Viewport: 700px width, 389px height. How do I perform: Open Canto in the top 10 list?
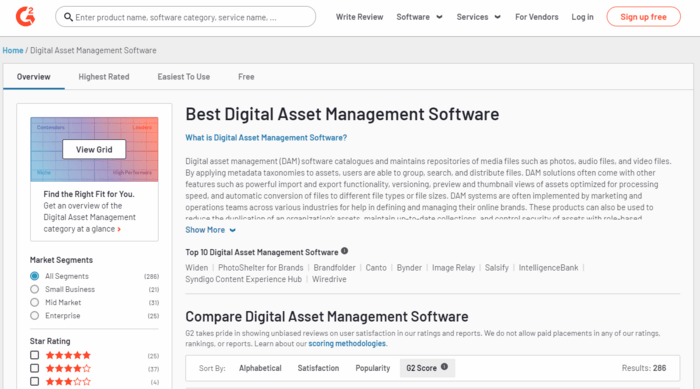pyautogui.click(x=376, y=268)
